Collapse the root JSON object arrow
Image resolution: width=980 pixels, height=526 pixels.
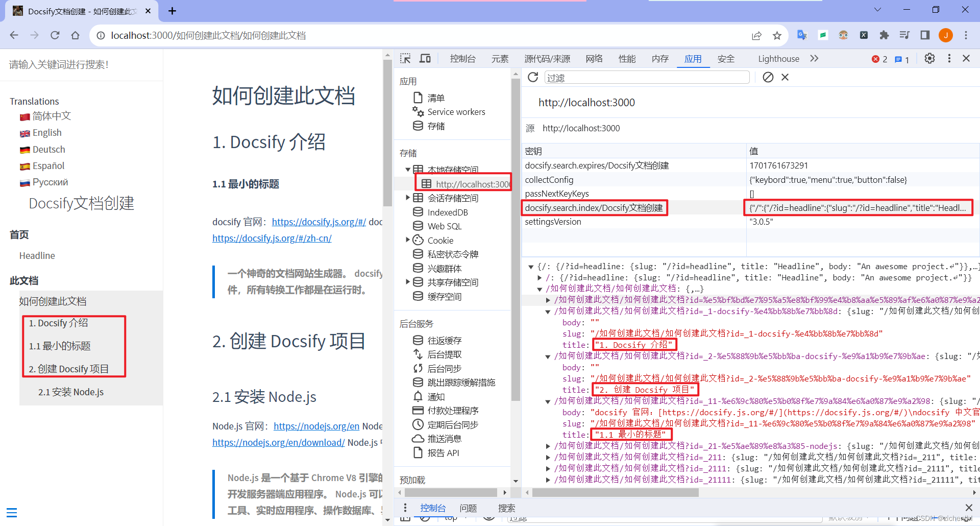[x=531, y=267]
